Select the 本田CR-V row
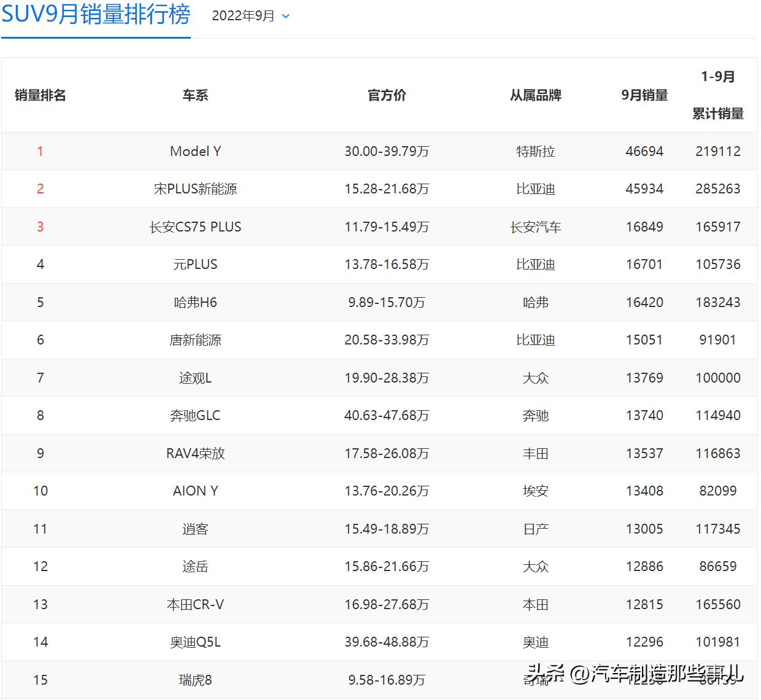The height and width of the screenshot is (700, 761). [195, 604]
